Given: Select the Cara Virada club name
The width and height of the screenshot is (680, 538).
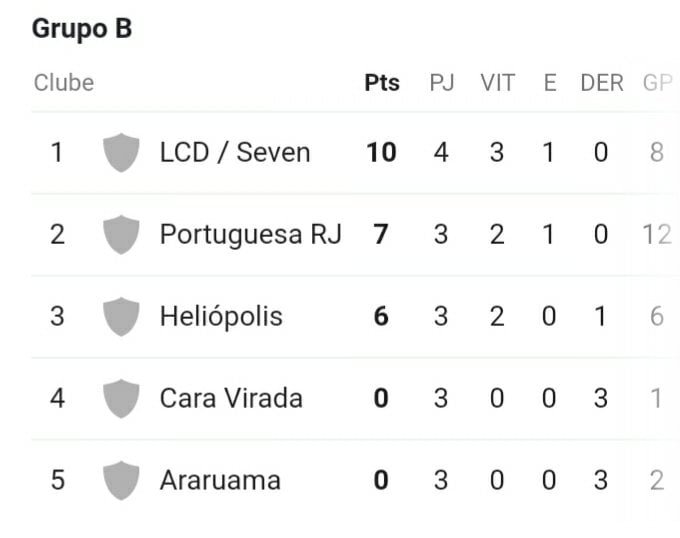Looking at the screenshot, I should click(231, 398).
